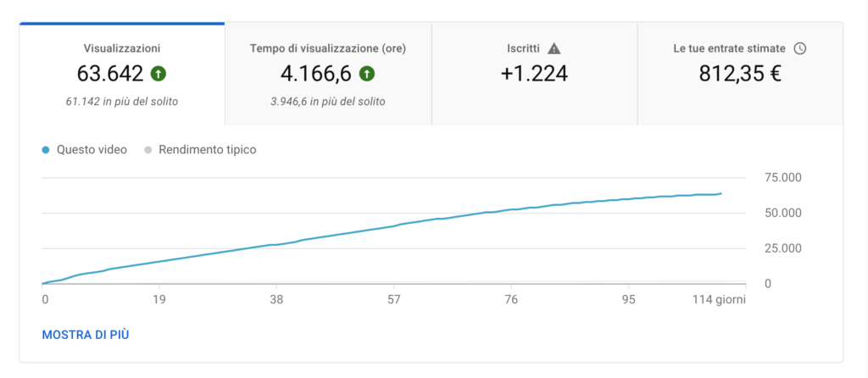
Task: Switch to Tempo di visualizzazione (ore) tab
Action: pos(328,48)
